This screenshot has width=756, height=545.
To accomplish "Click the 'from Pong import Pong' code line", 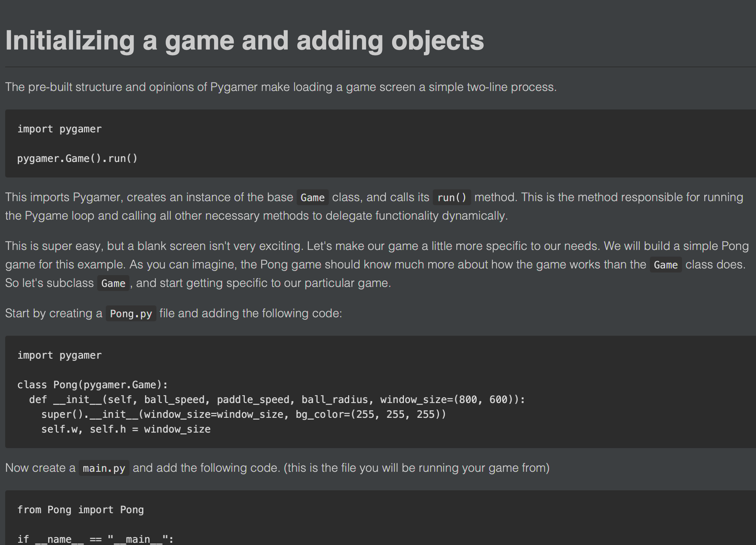I will click(x=81, y=510).
